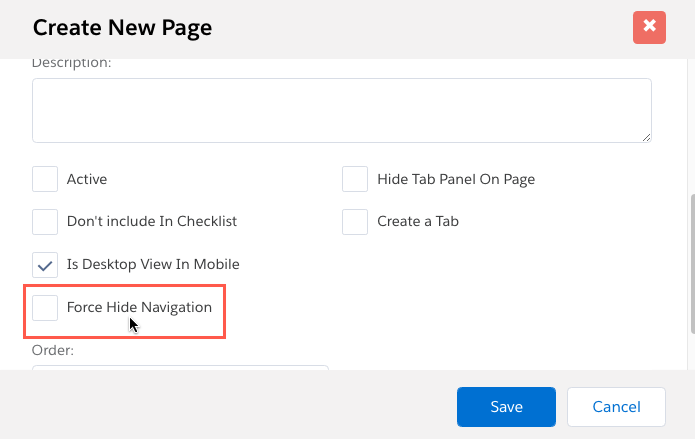Click inside the Description text area
Screen dimensions: 695x439
point(341,110)
